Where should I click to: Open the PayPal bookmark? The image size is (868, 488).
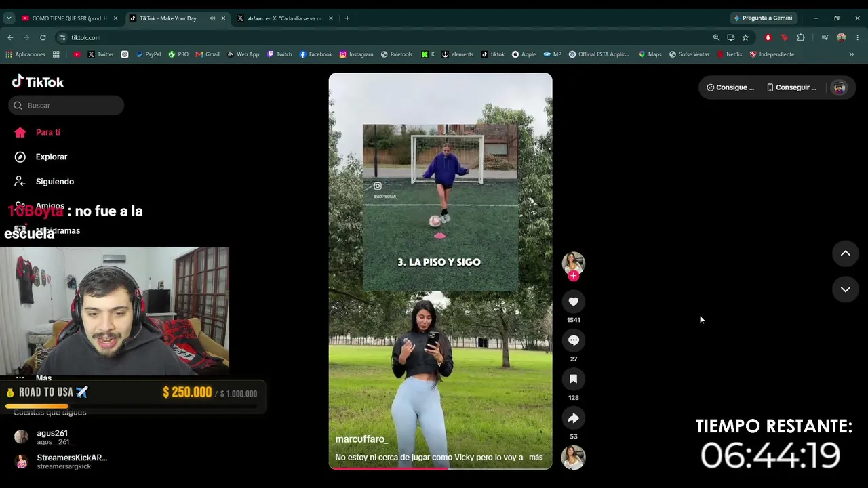(x=149, y=54)
